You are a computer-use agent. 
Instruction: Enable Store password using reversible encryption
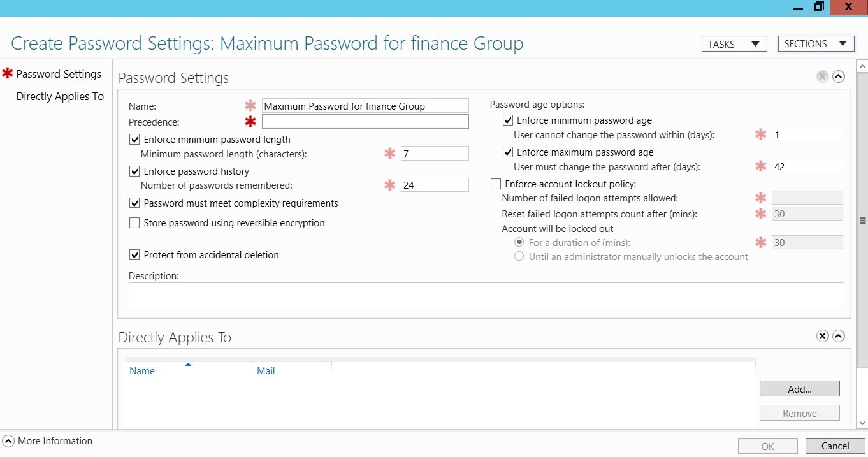[x=134, y=223]
